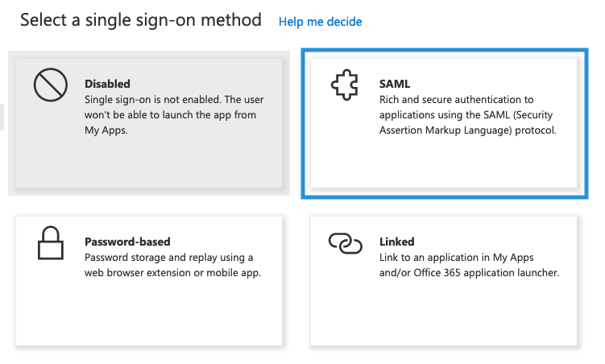Choose the SAML heading text
This screenshot has width=605, height=364.
395,84
